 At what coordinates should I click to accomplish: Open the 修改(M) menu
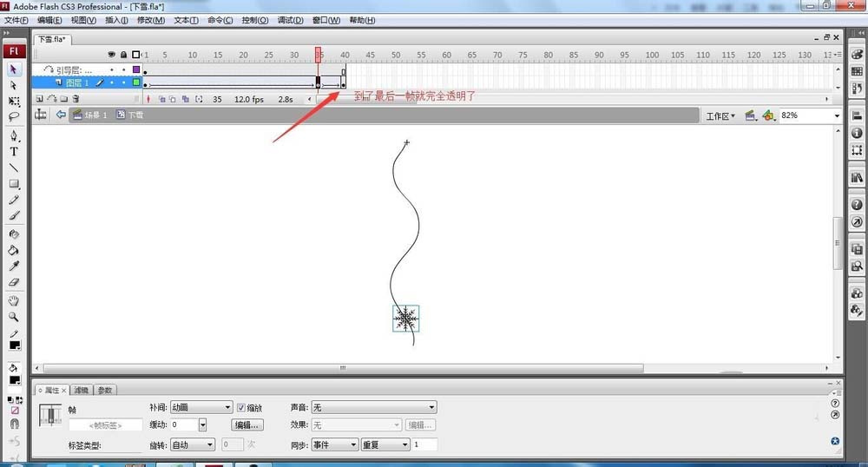tap(150, 20)
